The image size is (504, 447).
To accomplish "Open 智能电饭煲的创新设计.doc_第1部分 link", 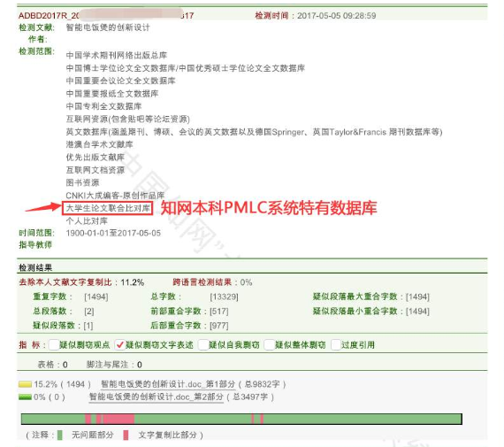I will [x=168, y=384].
